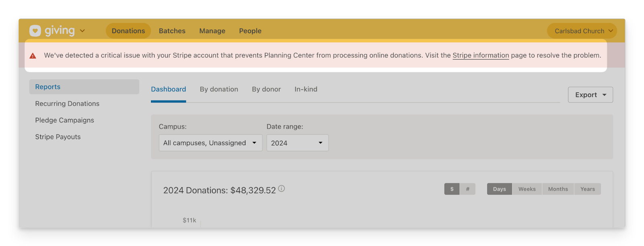The height and width of the screenshot is (246, 644).
Task: Switch to the By donor tab
Action: (266, 89)
